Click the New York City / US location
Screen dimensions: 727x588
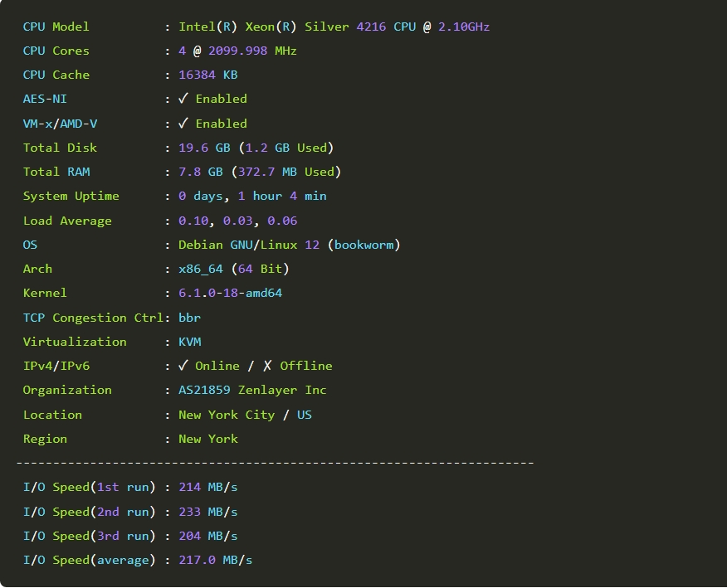pyautogui.click(x=245, y=415)
